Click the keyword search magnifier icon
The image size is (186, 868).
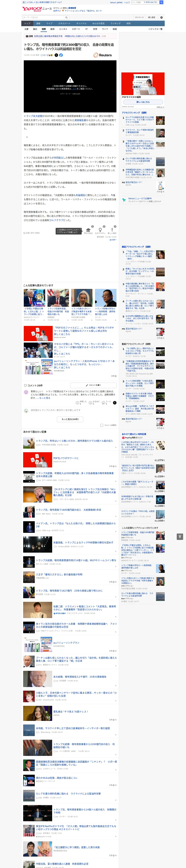(66, 17)
